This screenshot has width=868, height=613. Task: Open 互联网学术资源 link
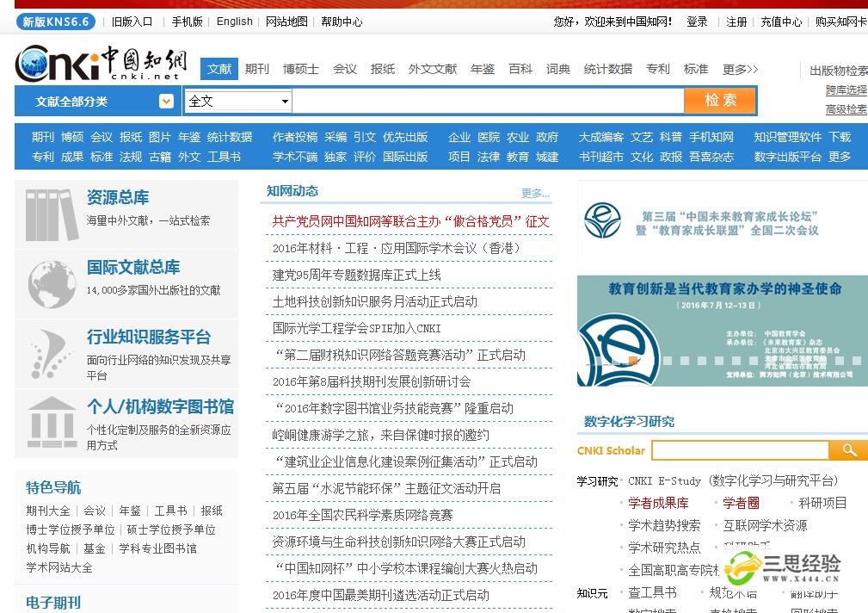click(x=765, y=525)
